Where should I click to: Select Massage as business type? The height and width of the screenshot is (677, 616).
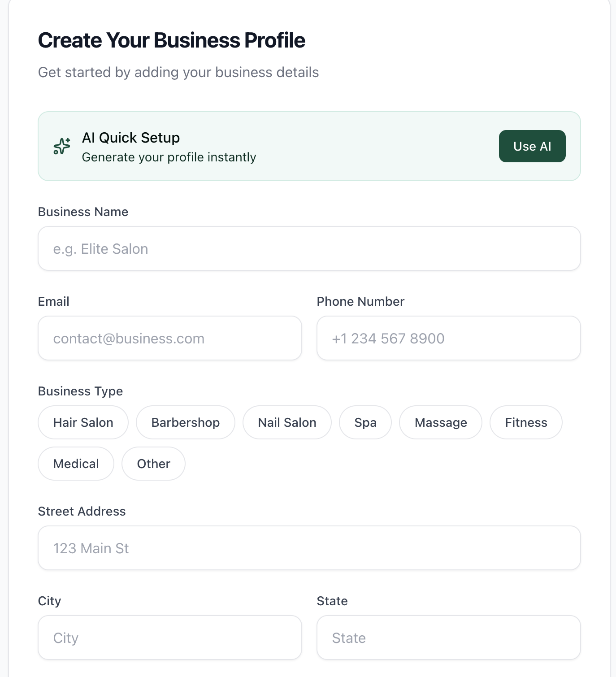(x=440, y=422)
